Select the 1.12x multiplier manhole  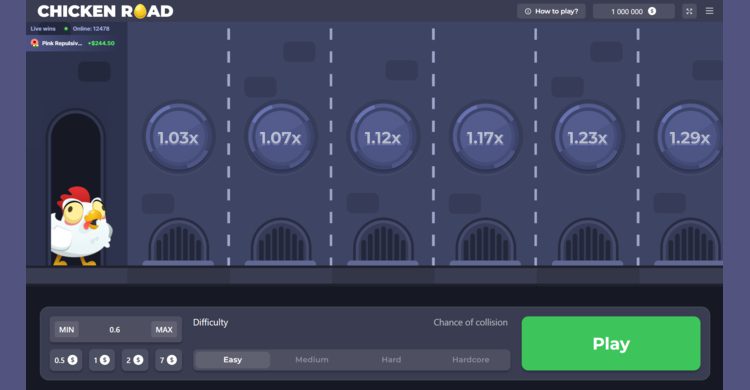(x=383, y=137)
